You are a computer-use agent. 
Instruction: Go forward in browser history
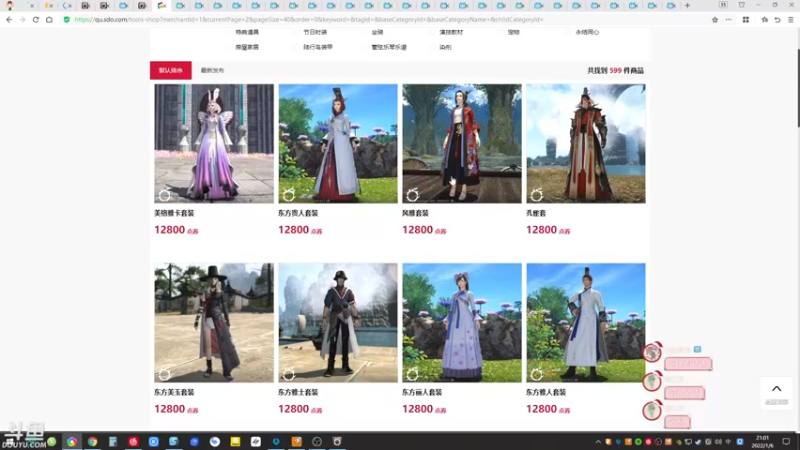22,19
